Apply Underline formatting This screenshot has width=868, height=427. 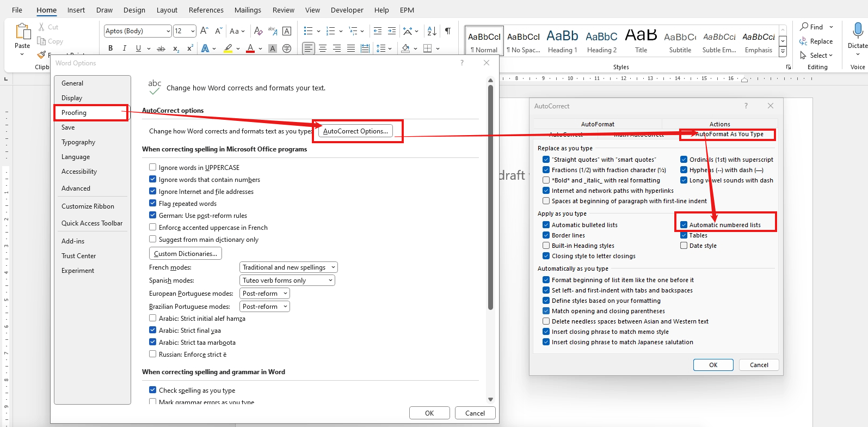click(139, 48)
